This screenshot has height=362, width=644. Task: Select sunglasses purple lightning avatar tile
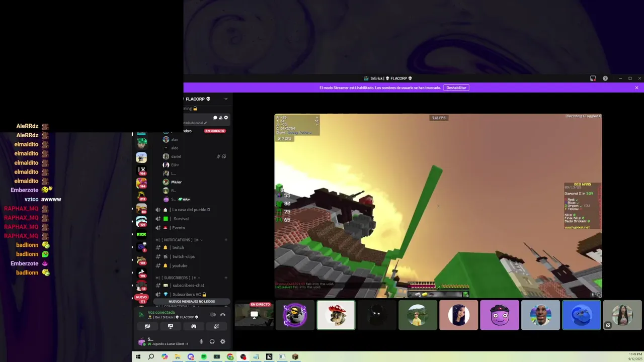295,315
